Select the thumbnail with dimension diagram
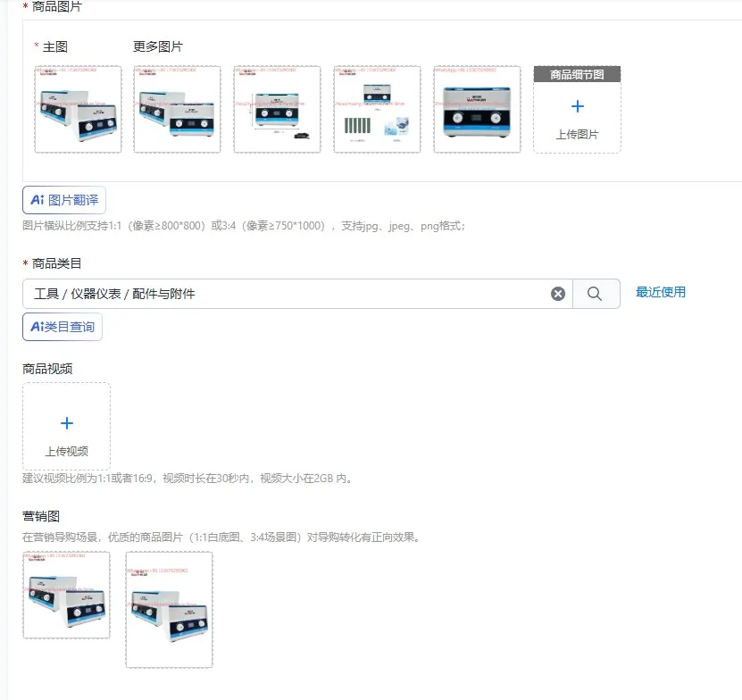Screen dimensions: 742x700 pos(278,109)
